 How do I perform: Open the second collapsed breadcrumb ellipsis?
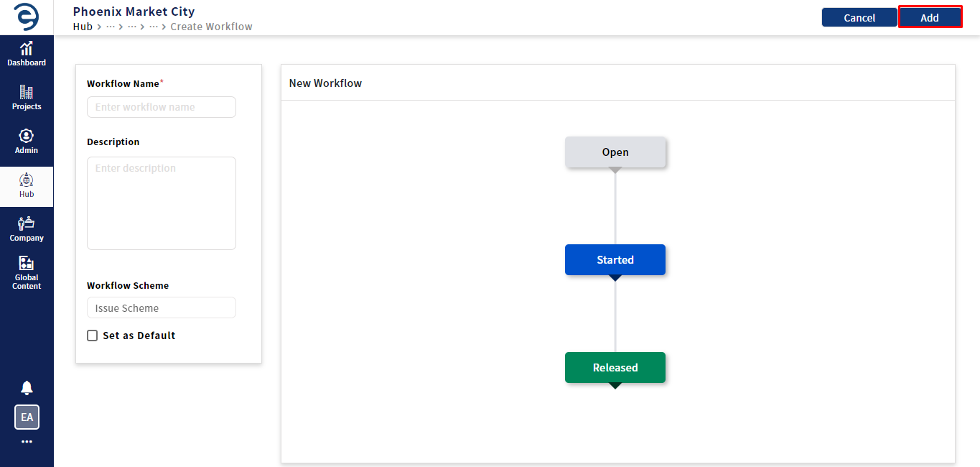point(132,27)
